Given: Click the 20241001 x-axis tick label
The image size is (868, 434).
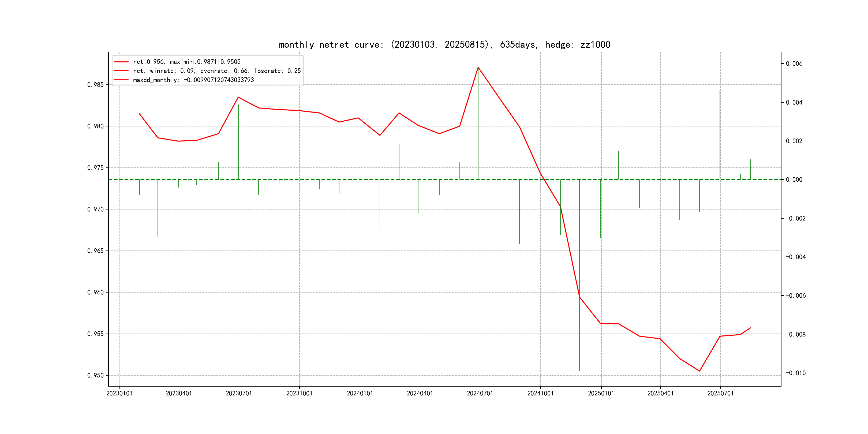Looking at the screenshot, I should tap(540, 393).
